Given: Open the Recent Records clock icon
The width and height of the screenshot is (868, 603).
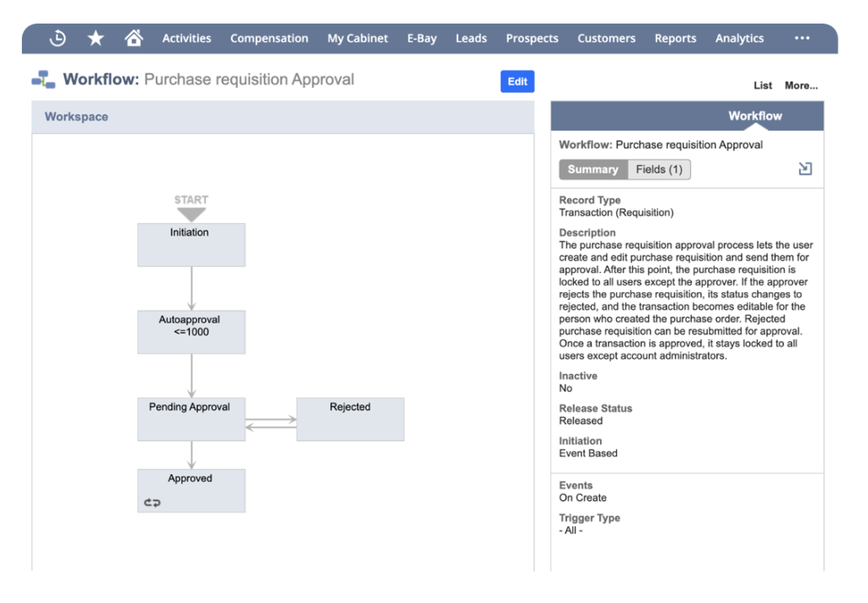Looking at the screenshot, I should (57, 38).
